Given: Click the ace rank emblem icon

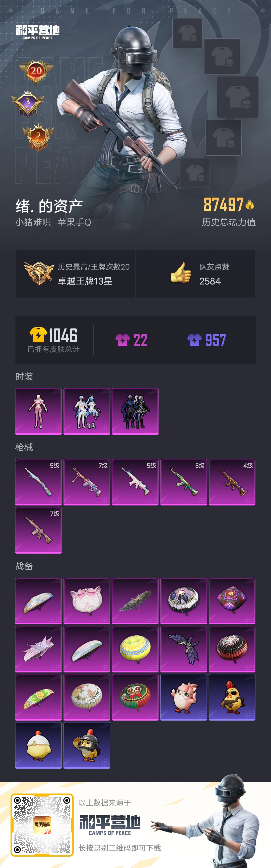Looking at the screenshot, I should [39, 273].
